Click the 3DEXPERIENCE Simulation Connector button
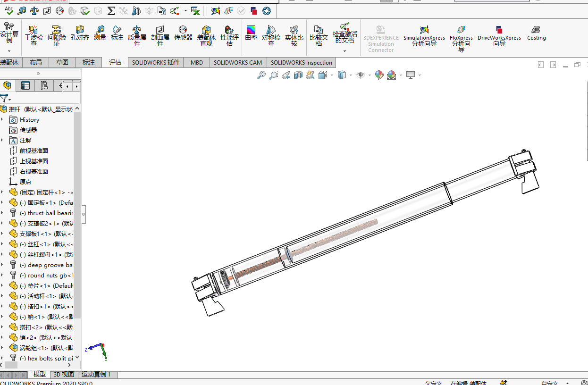This screenshot has width=588, height=385. tap(381, 39)
